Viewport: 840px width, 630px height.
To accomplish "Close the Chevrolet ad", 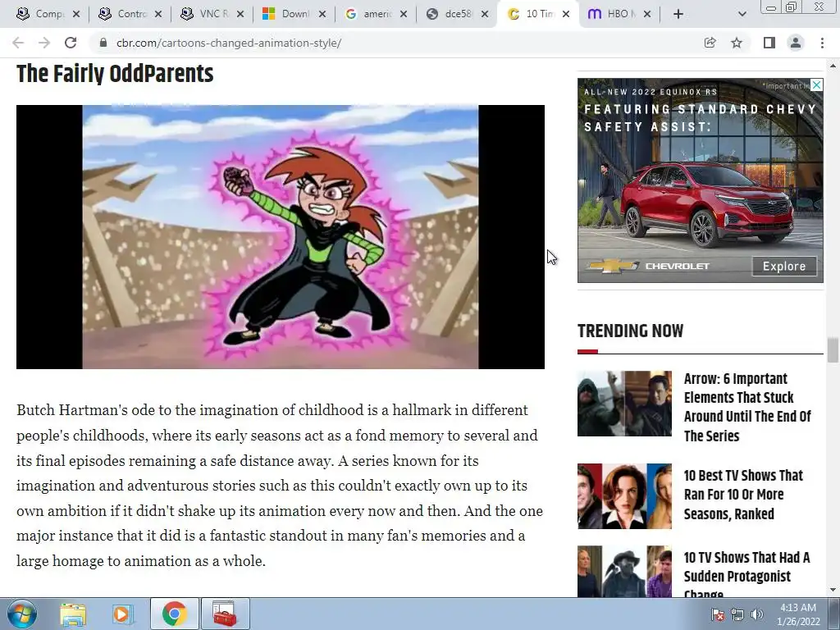I will [x=816, y=84].
